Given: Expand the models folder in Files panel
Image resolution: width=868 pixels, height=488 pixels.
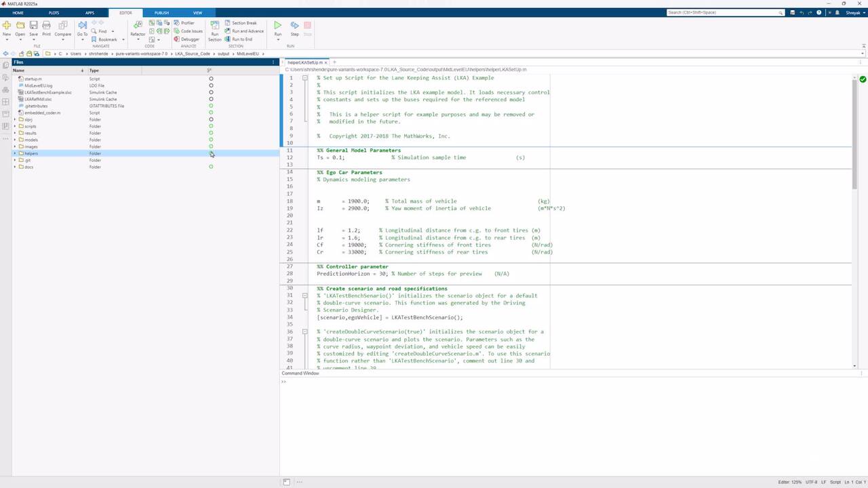Looking at the screenshot, I should [x=15, y=140].
